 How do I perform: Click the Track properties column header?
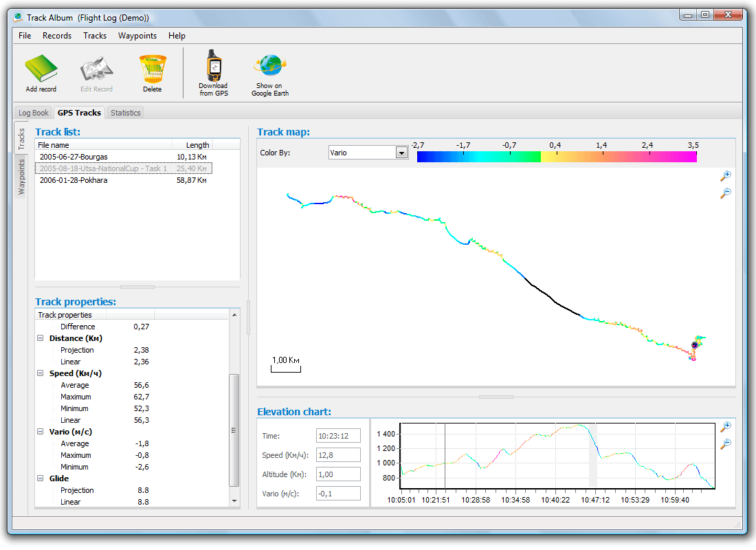71,315
